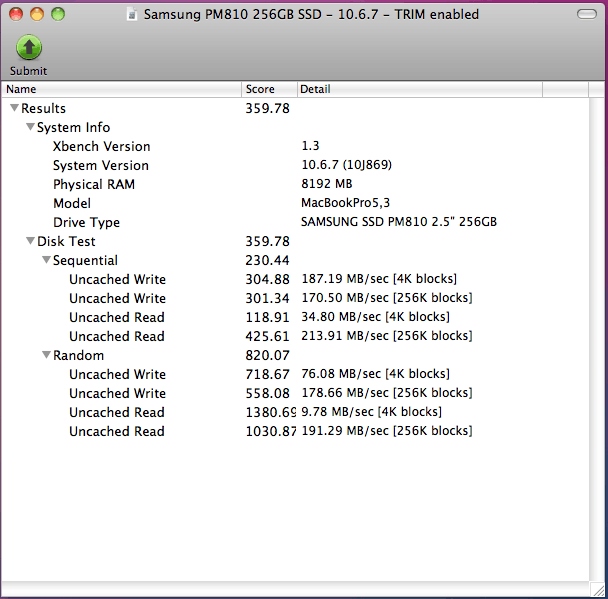Click the SAMSUNG SSD PM810 drive value
Screen dimensions: 608x599
coord(399,222)
